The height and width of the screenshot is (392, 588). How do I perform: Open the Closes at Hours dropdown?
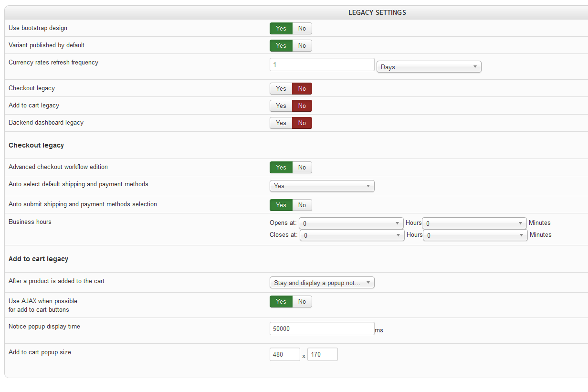pyautogui.click(x=352, y=235)
